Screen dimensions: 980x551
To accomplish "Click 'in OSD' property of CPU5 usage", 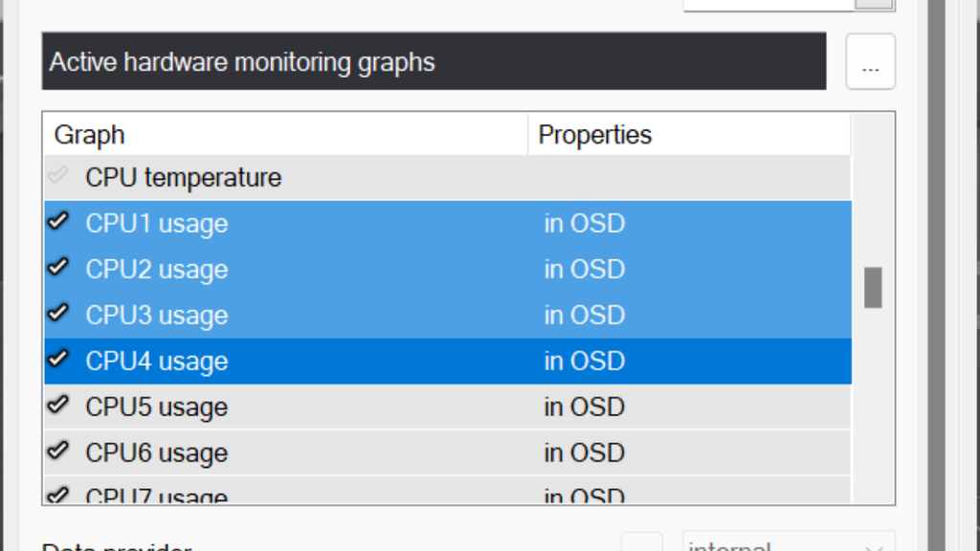I will tap(584, 408).
